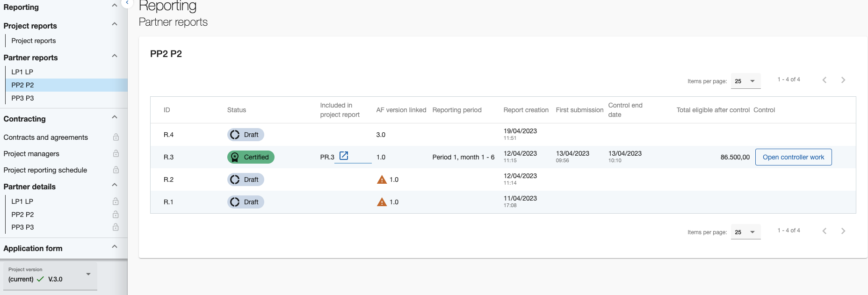Open the Project version selector

50,275
